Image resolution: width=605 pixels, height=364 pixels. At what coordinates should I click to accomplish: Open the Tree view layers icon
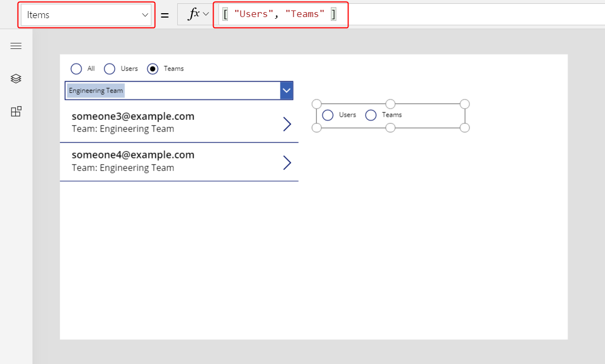click(x=16, y=79)
